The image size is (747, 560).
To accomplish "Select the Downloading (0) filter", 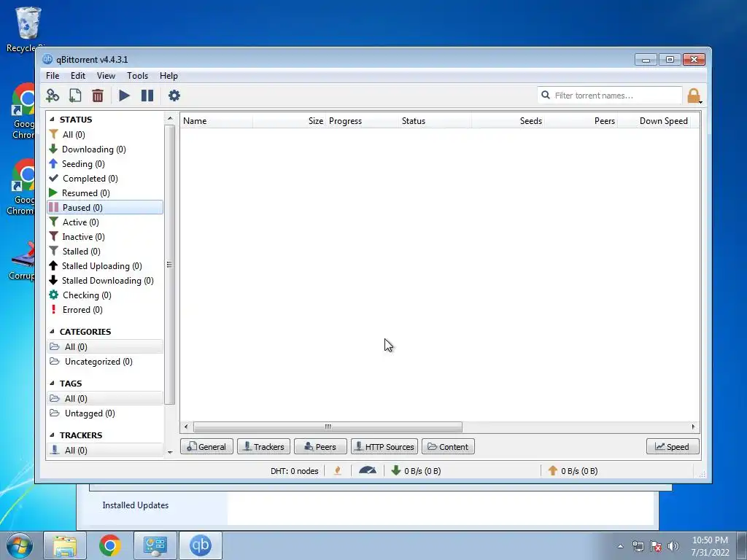I will 105,149.
